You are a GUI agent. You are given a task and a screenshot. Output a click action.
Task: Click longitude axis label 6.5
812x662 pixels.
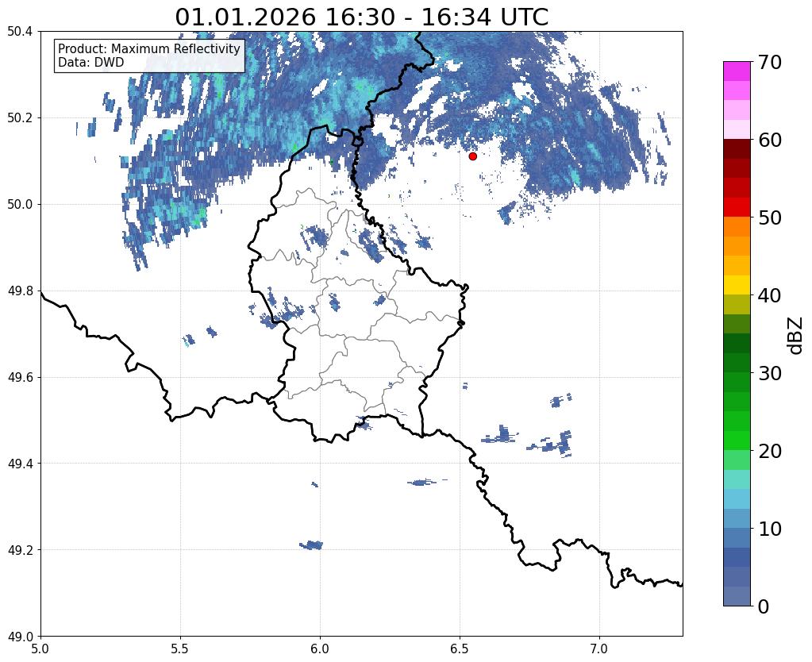click(460, 649)
